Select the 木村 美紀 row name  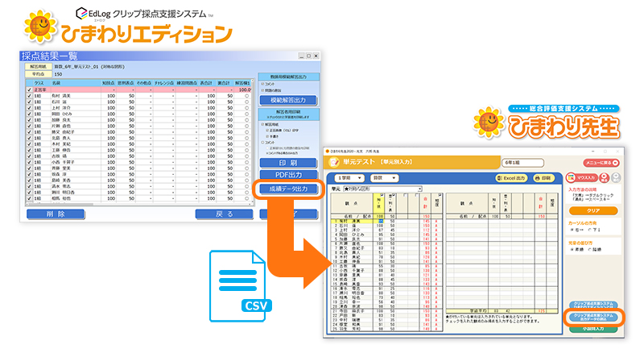[x=61, y=144]
